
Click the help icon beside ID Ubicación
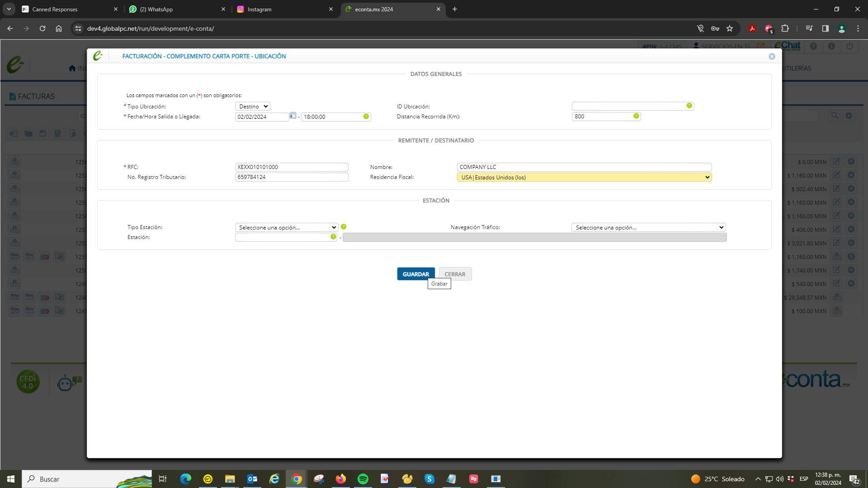[x=689, y=106]
